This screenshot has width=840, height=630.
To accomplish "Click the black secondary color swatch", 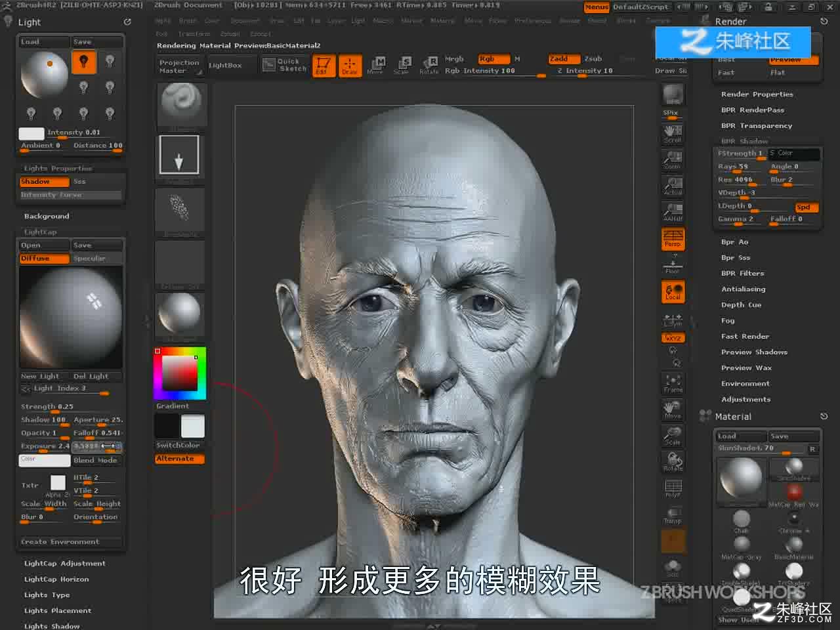I will (167, 427).
